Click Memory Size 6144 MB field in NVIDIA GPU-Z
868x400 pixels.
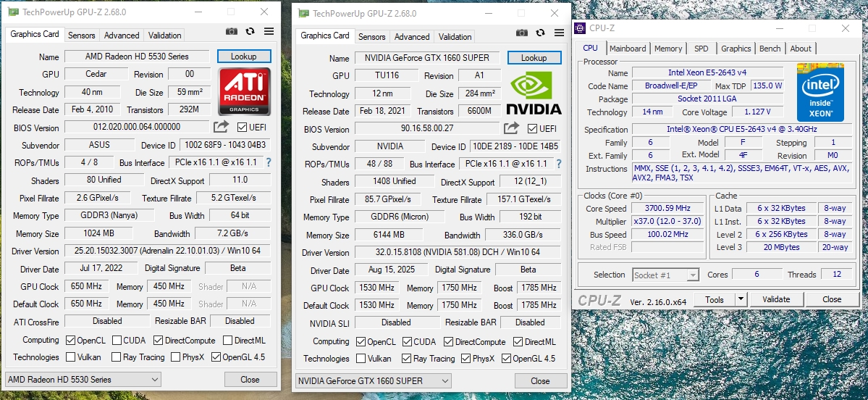[389, 235]
